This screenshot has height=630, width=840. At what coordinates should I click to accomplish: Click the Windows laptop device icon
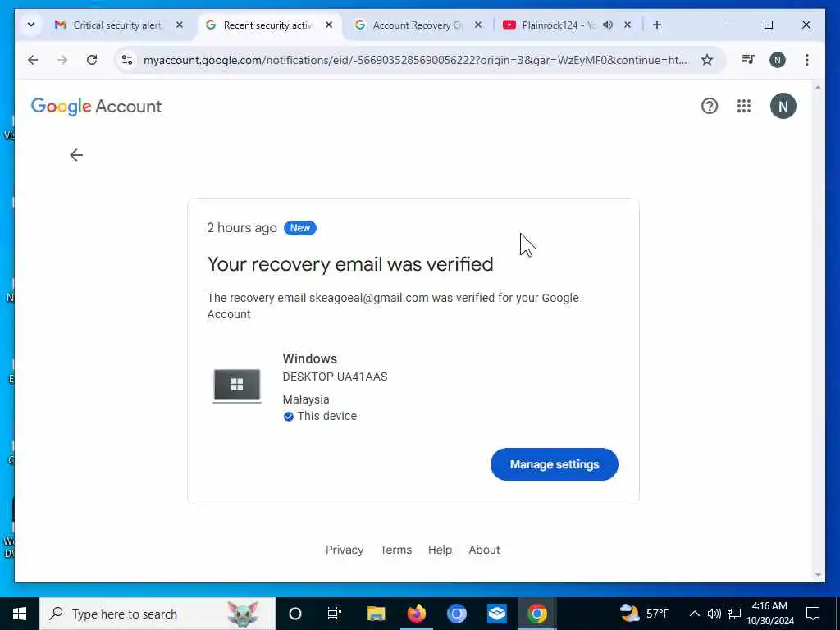point(237,386)
